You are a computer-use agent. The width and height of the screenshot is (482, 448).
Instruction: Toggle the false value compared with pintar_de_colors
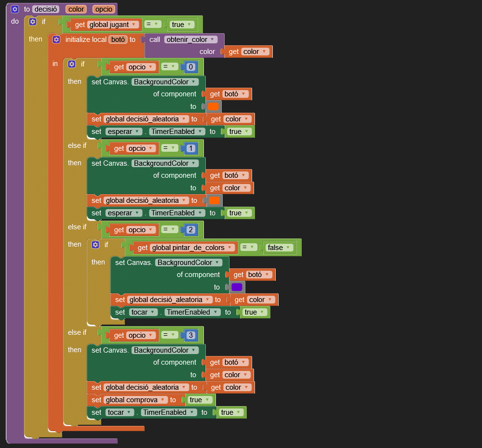pyautogui.click(x=279, y=248)
